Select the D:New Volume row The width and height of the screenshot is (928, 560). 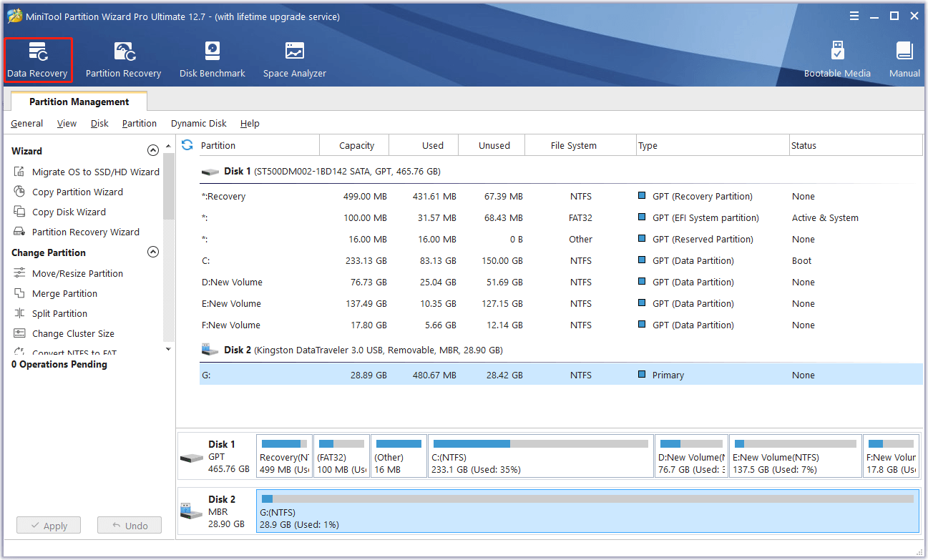coord(561,282)
